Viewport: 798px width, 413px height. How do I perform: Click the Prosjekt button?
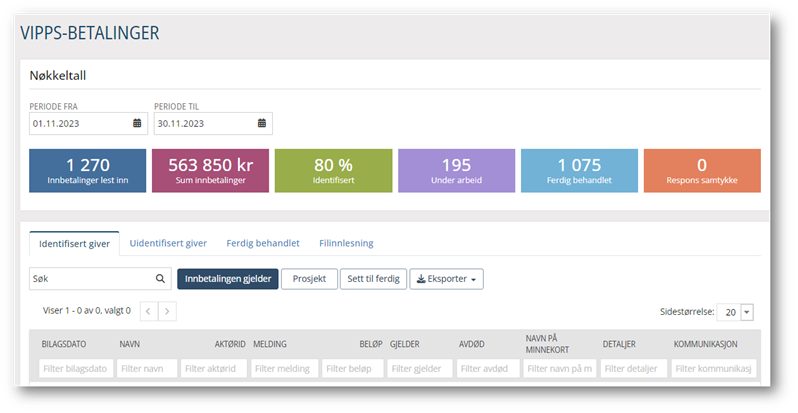pos(309,279)
